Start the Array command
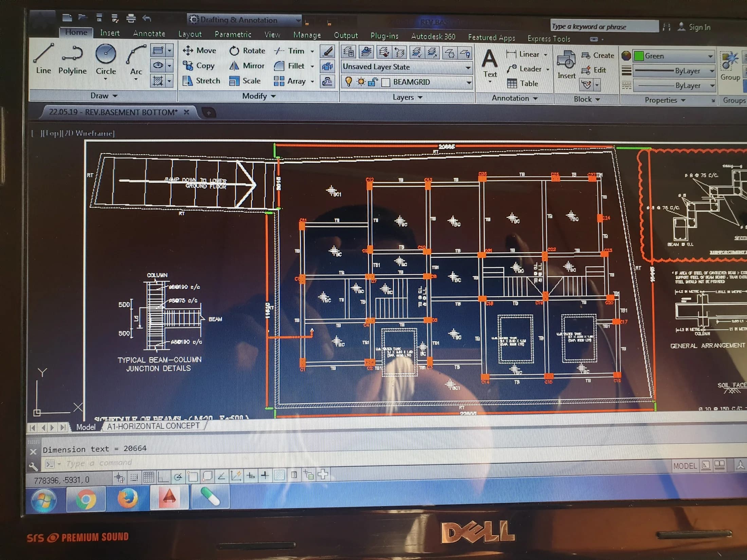This screenshot has width=747, height=560. tap(290, 81)
